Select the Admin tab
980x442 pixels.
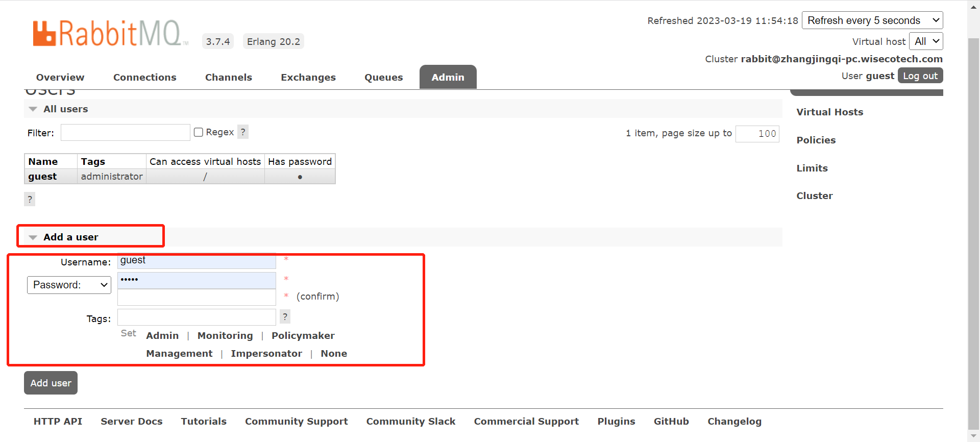pos(448,77)
